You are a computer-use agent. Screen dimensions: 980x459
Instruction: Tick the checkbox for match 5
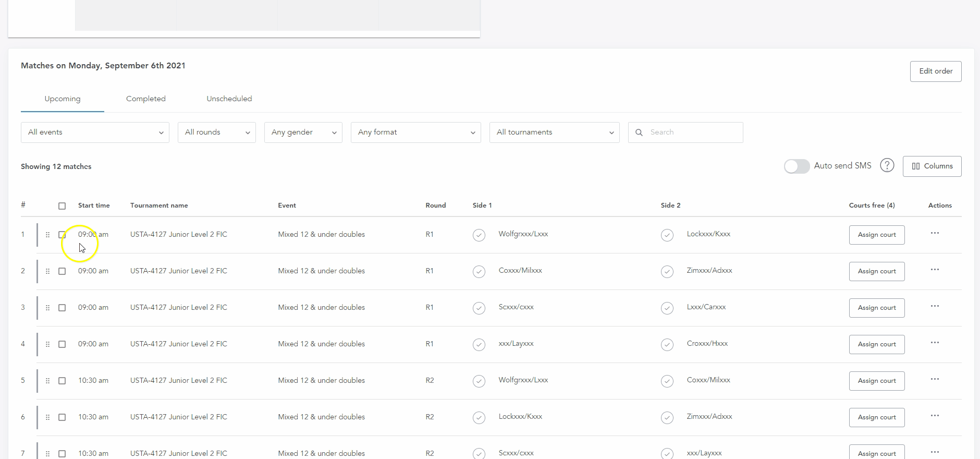62,381
